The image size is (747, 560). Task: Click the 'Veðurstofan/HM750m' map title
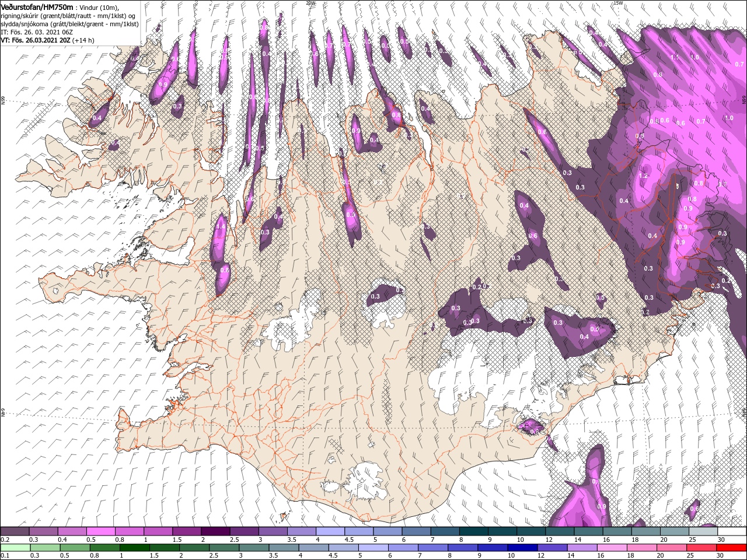37,6
